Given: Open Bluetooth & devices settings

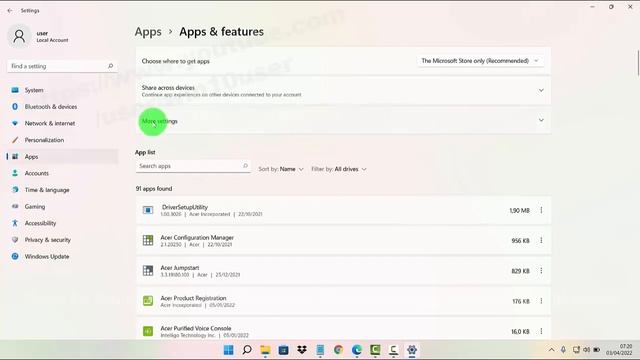Looking at the screenshot, I should (x=62, y=107).
